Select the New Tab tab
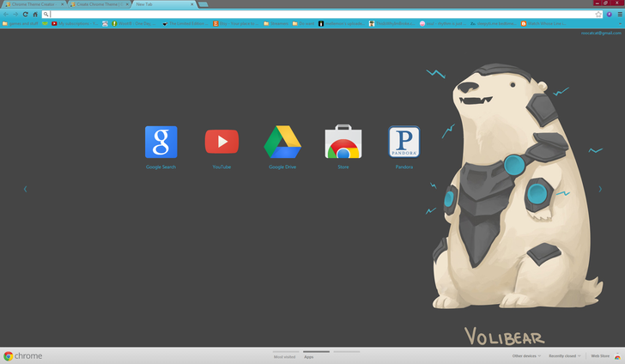 pos(161,4)
